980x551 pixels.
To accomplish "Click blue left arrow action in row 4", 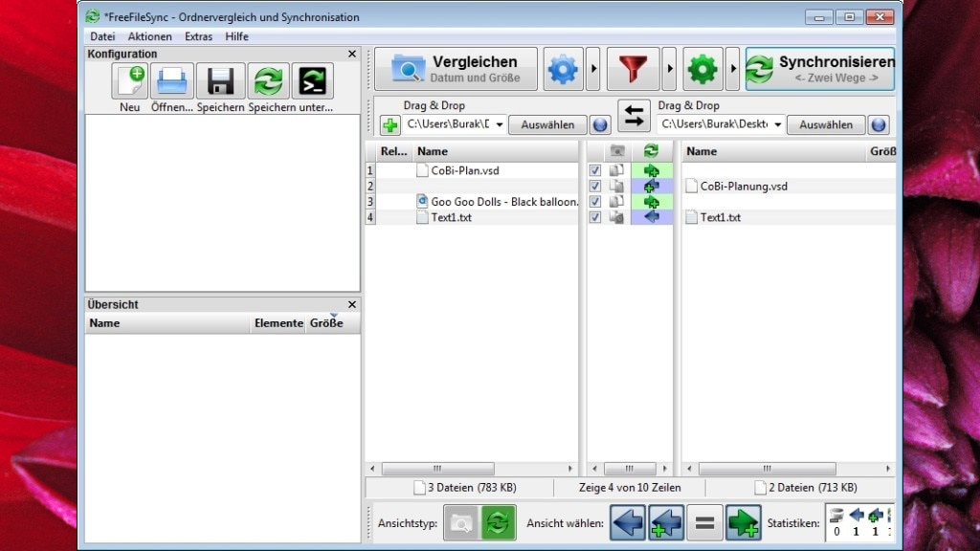I will [x=651, y=217].
